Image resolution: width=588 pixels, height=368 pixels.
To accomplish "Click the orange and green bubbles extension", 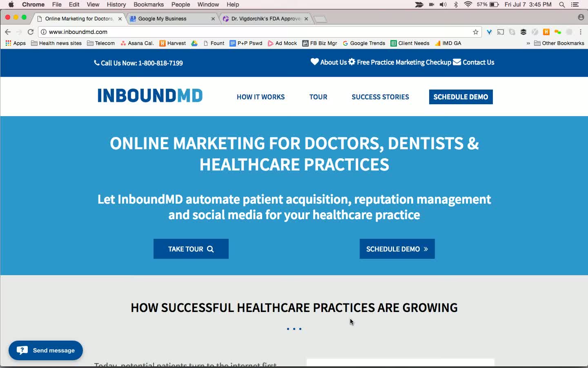I will (558, 32).
